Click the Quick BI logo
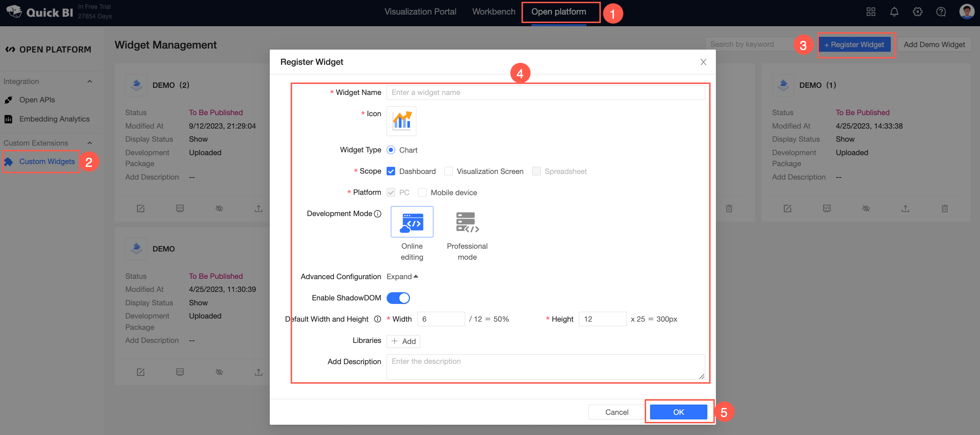 click(40, 12)
